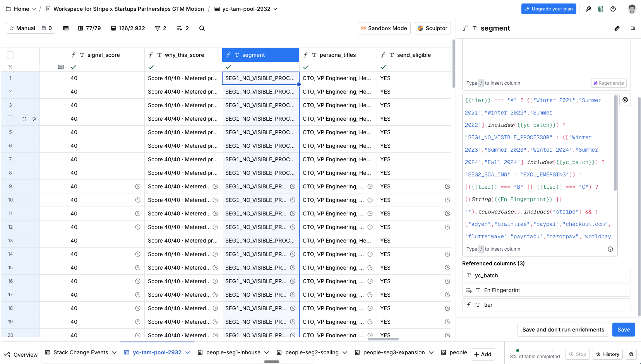Click the Upgrade your plan button
The height and width of the screenshot is (364, 641).
coord(548,9)
